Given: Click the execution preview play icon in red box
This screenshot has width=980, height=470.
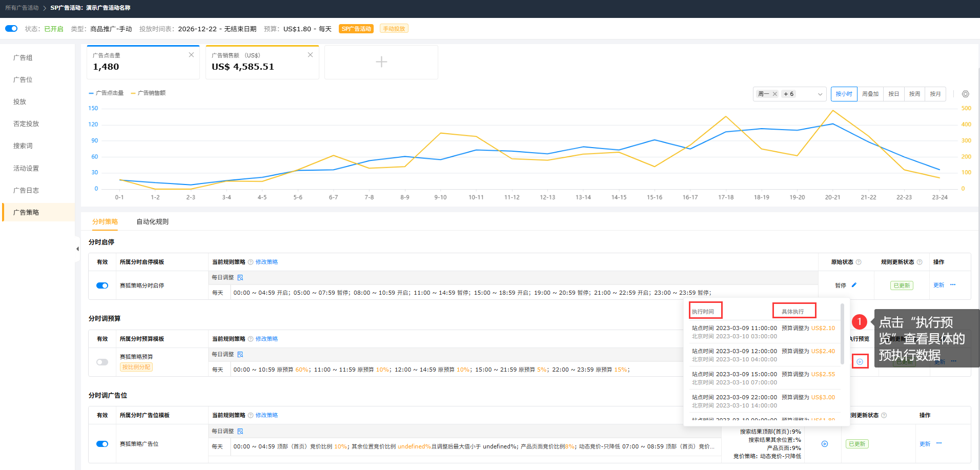Looking at the screenshot, I should (x=860, y=362).
